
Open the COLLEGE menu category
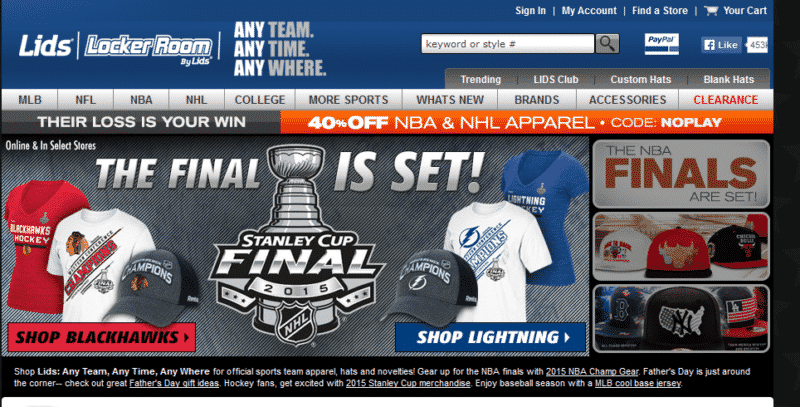[x=260, y=100]
